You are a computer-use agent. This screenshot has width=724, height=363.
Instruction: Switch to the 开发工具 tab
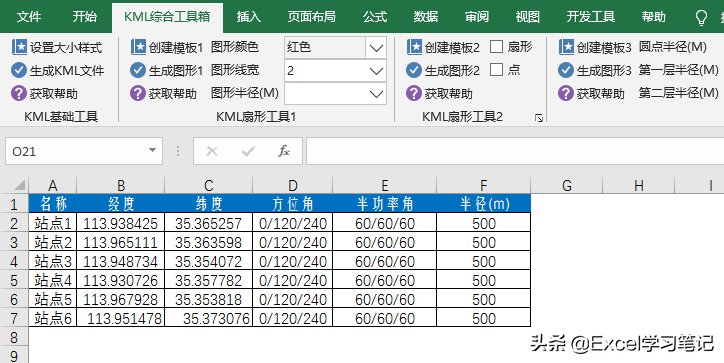tap(591, 17)
